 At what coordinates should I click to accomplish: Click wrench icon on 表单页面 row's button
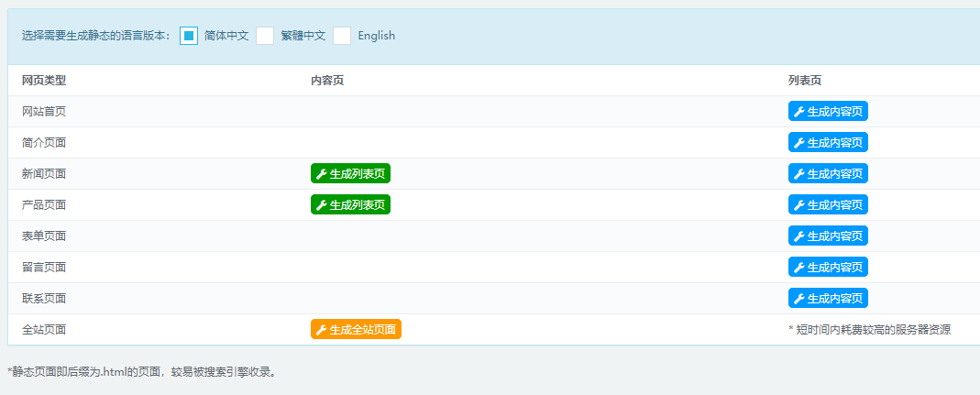click(798, 236)
